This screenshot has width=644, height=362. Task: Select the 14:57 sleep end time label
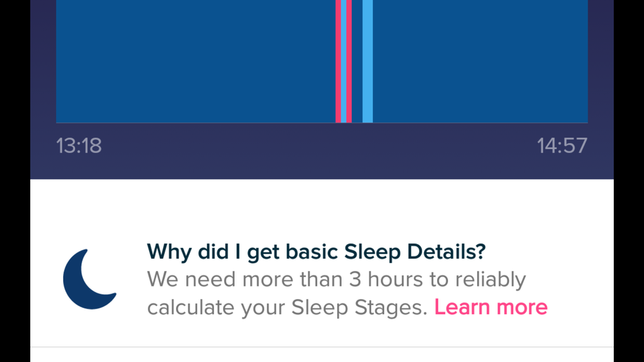click(562, 146)
